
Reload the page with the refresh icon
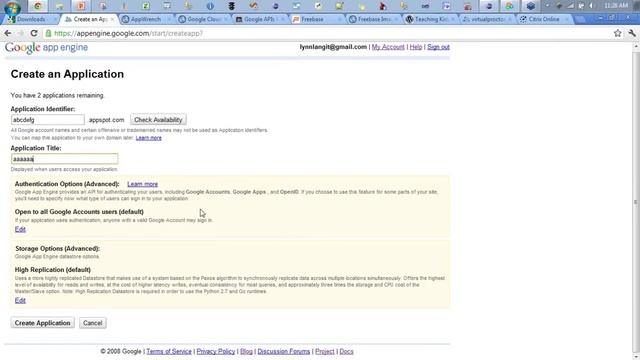(34, 33)
